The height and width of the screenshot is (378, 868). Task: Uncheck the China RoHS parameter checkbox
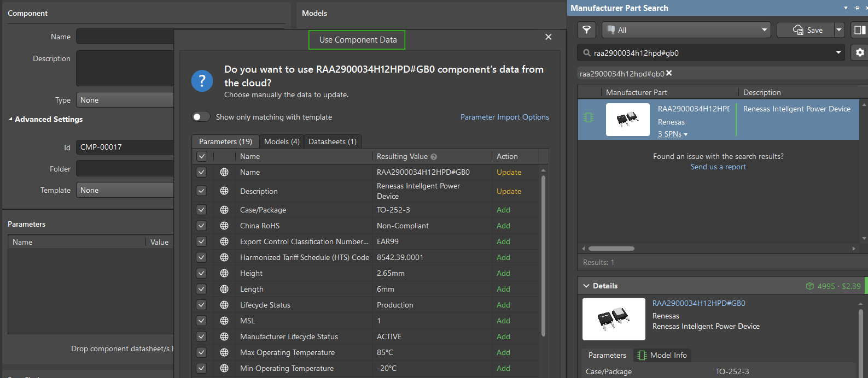point(201,226)
